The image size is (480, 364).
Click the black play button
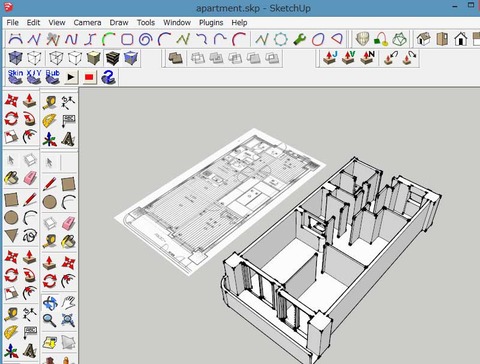coord(71,77)
